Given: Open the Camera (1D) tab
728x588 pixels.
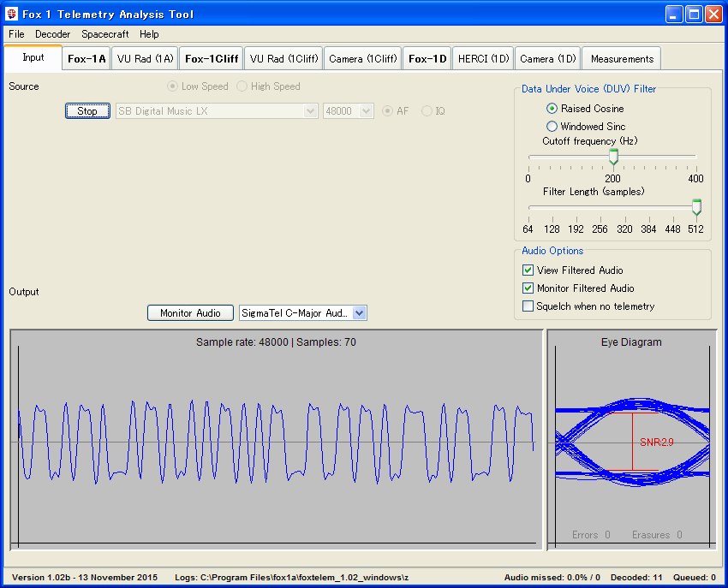Looking at the screenshot, I should tap(548, 59).
